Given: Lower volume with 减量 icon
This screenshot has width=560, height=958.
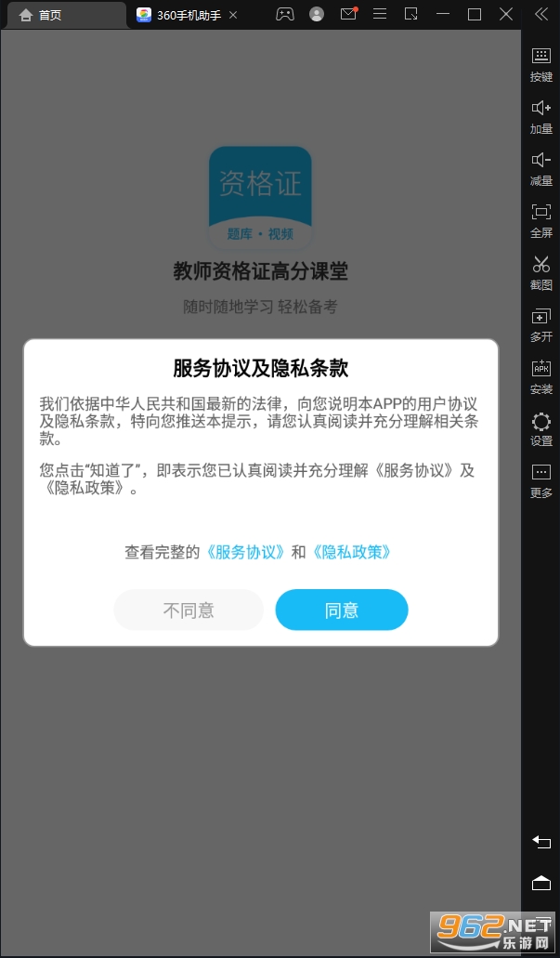Looking at the screenshot, I should [541, 168].
